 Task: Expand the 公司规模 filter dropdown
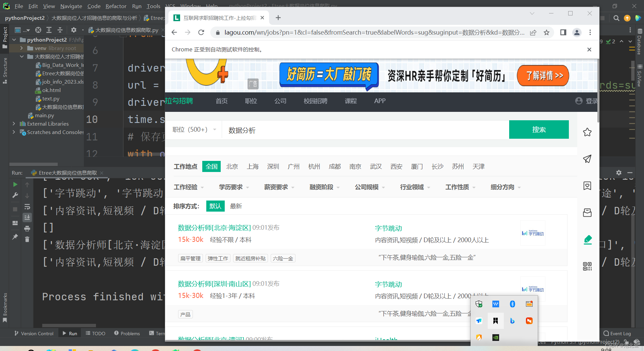pos(370,187)
